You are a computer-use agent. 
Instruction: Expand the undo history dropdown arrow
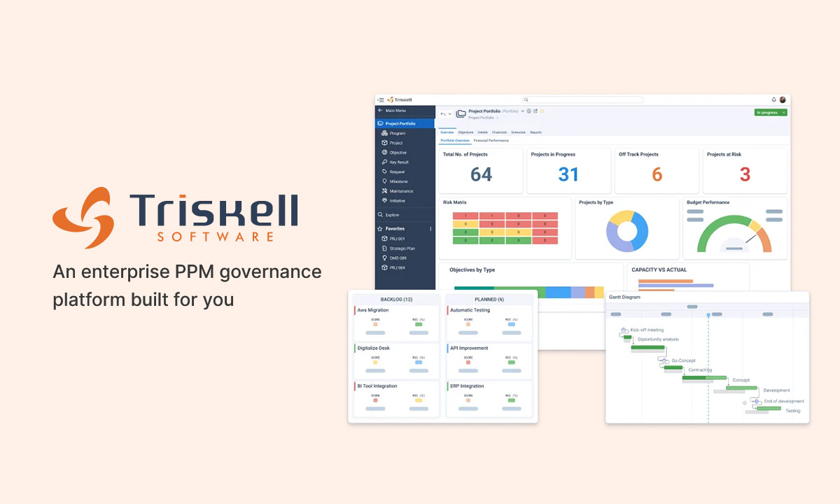pos(448,112)
